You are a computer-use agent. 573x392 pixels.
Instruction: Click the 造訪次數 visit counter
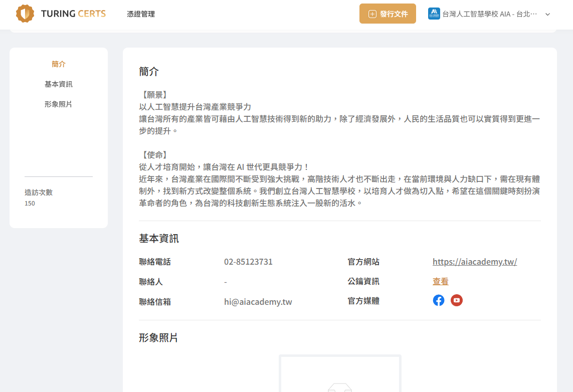[x=39, y=192]
